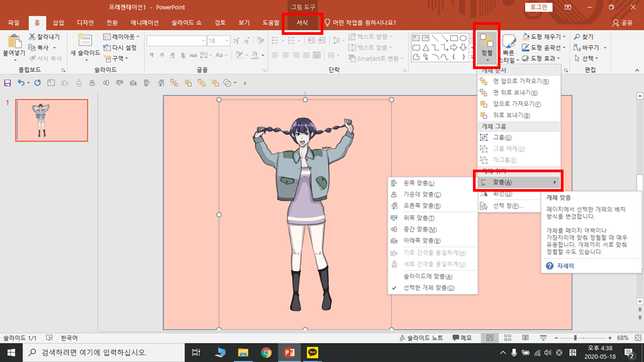The height and width of the screenshot is (362, 644).
Task: Open the font name dropdown
Action: coord(203,41)
